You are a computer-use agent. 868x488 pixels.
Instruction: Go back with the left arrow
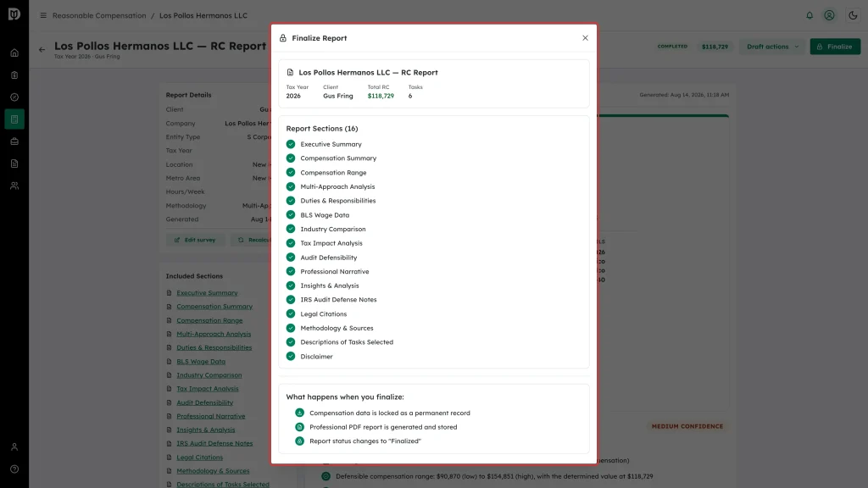(x=42, y=50)
